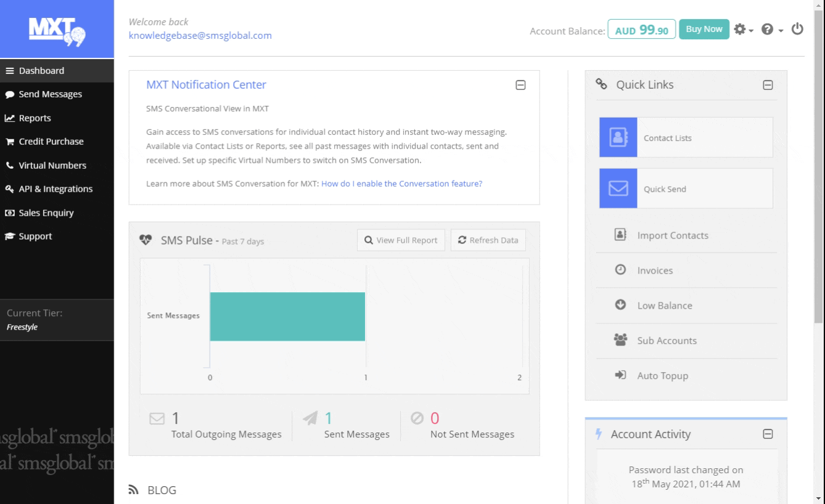825x504 pixels.
Task: Click the Auto Topup arrow icon
Action: [x=621, y=375]
